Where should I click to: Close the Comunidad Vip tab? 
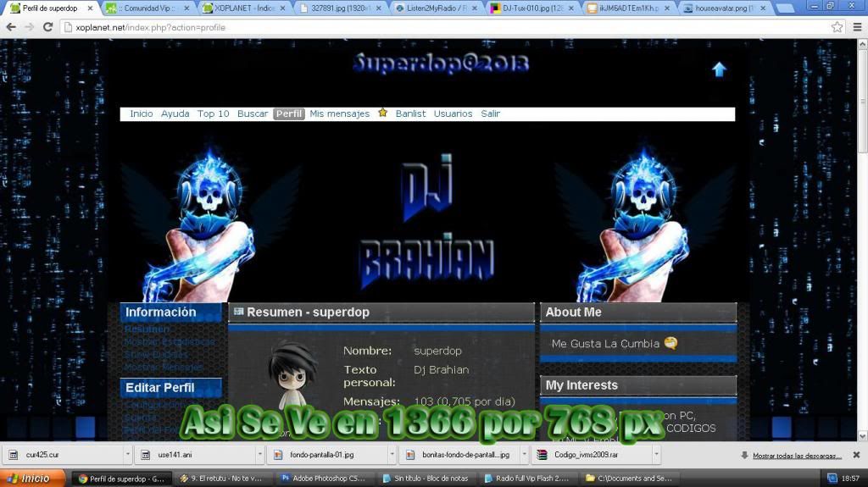point(186,8)
